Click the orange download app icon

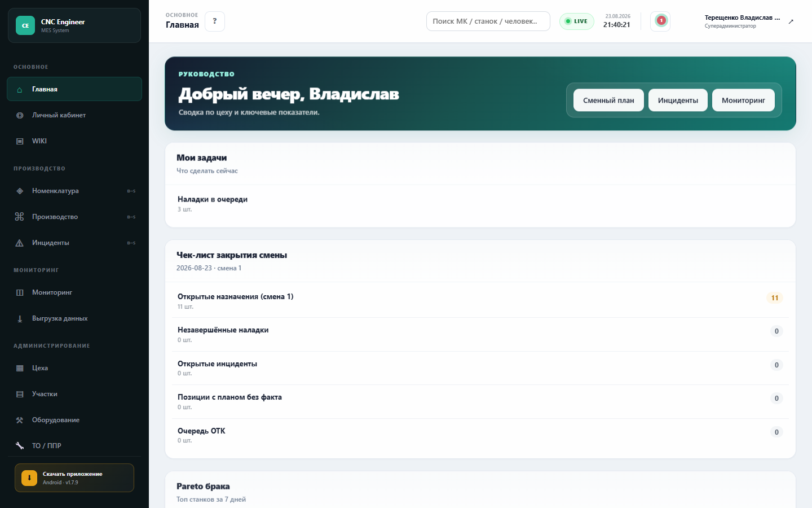click(29, 478)
